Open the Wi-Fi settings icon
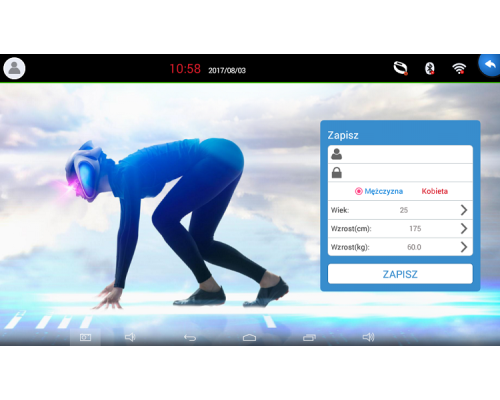The image size is (500, 400). (x=459, y=68)
